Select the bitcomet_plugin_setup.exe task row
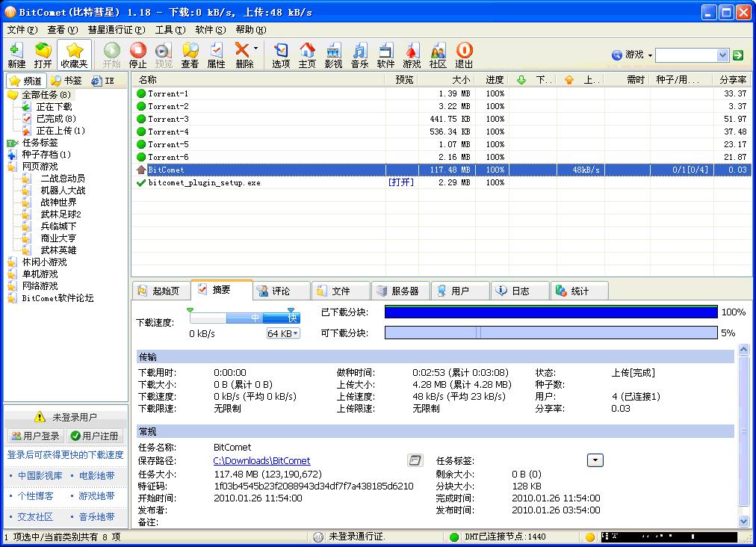756x547 pixels. tap(204, 183)
